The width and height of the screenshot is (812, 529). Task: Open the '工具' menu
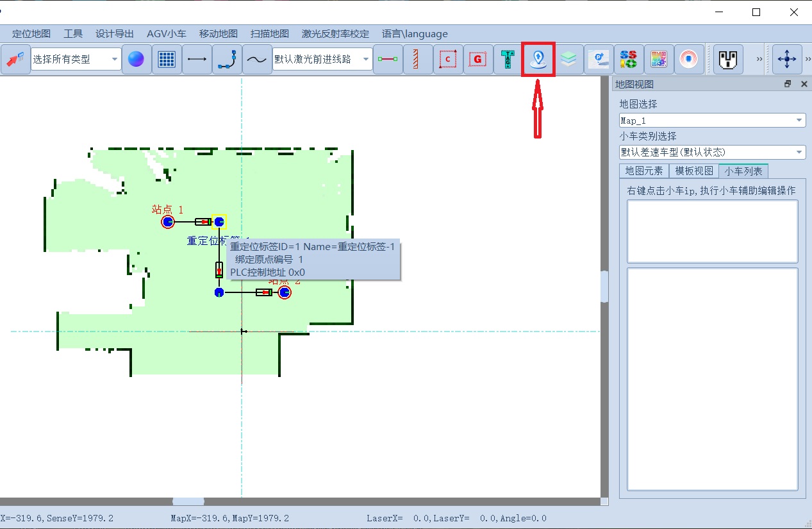coord(74,34)
